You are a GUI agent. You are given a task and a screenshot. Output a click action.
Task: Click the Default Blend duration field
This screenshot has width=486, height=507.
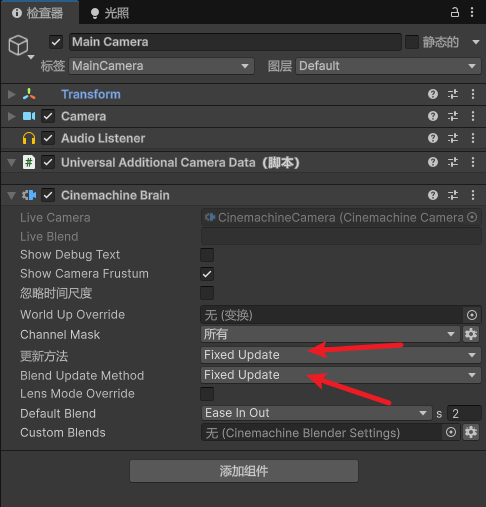pyautogui.click(x=464, y=413)
